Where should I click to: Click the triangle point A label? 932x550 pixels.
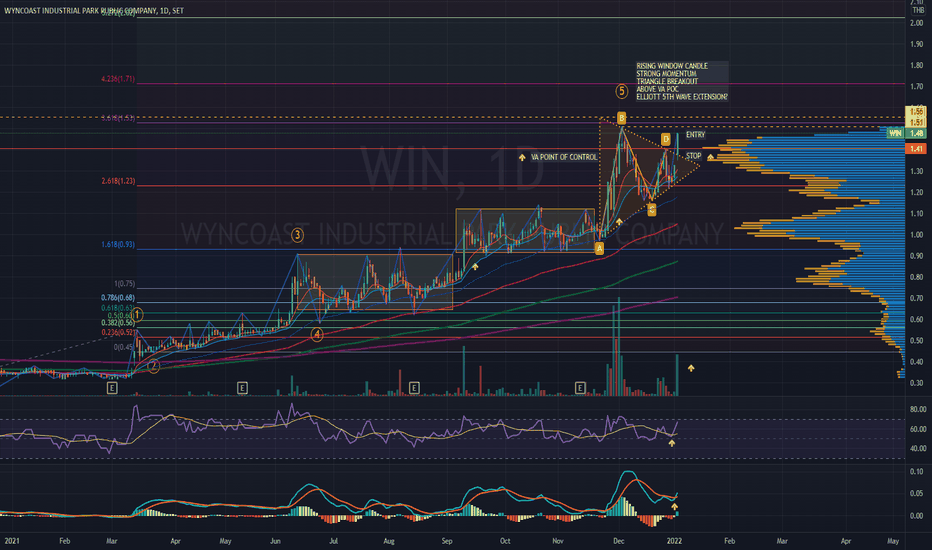click(599, 249)
